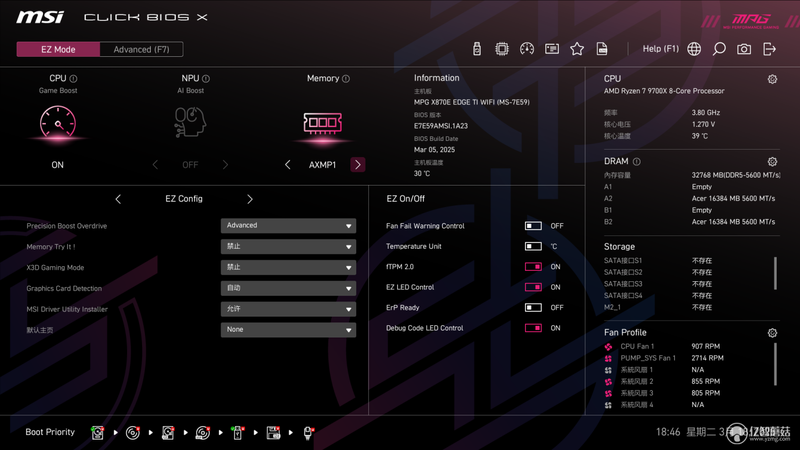The image size is (800, 450).
Task: Open the search magnifier icon
Action: pos(719,49)
